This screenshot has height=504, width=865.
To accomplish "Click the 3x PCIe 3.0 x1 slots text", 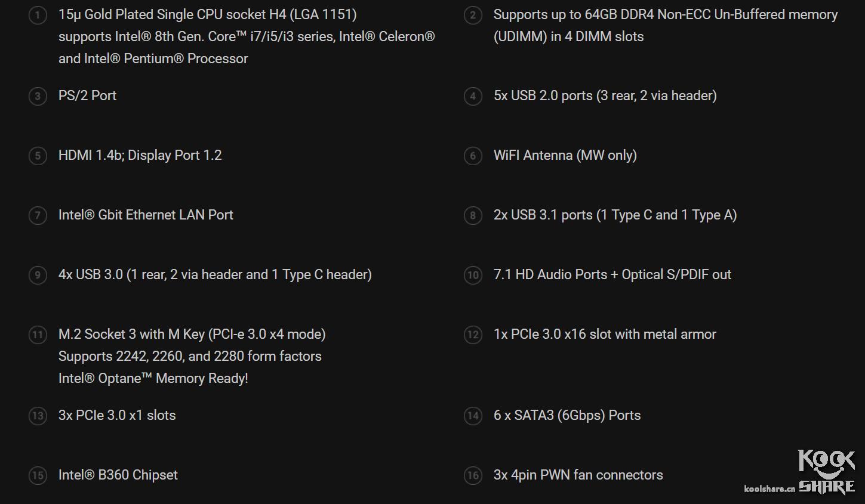I will 117,415.
